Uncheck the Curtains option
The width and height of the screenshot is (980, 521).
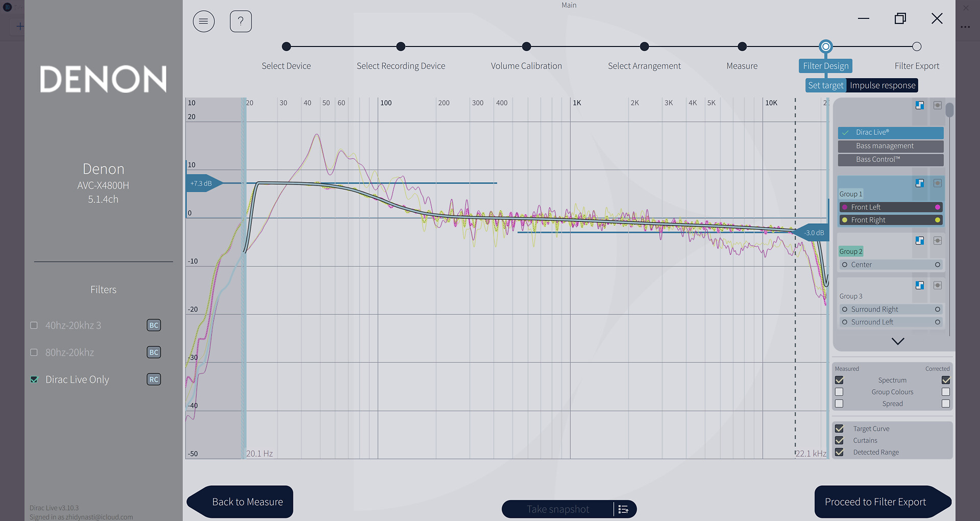tap(839, 441)
